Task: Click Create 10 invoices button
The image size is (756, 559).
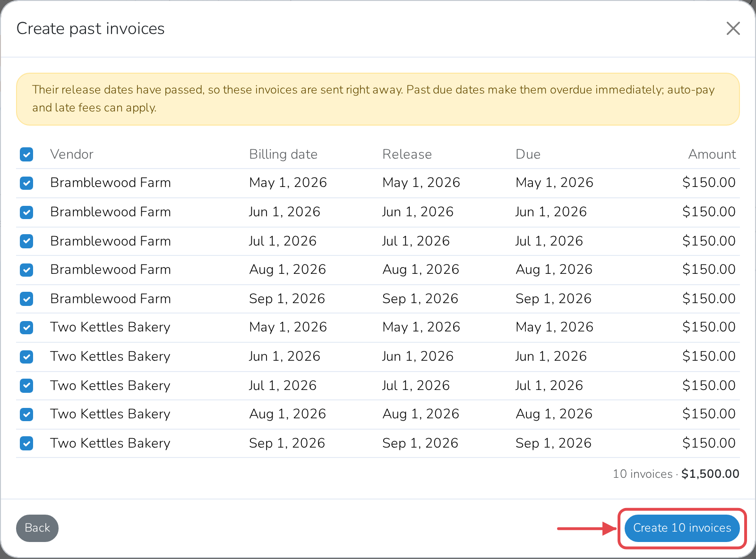Action: coord(682,528)
